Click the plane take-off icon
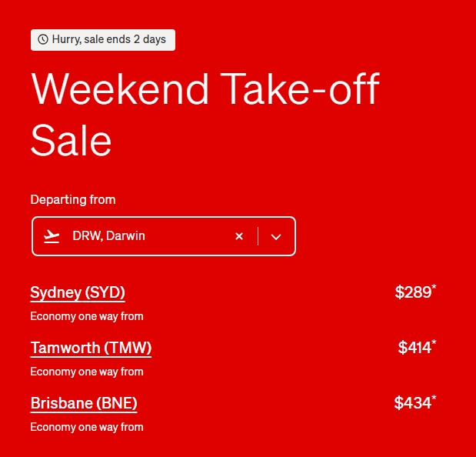Screen dimensions: 476x457 (x=52, y=236)
